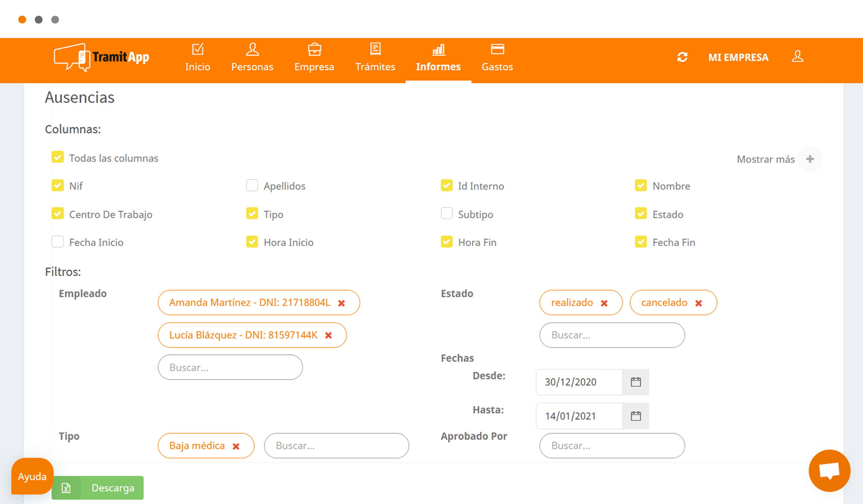Remove Amanda Martínez employee filter
The width and height of the screenshot is (863, 504).
point(341,303)
